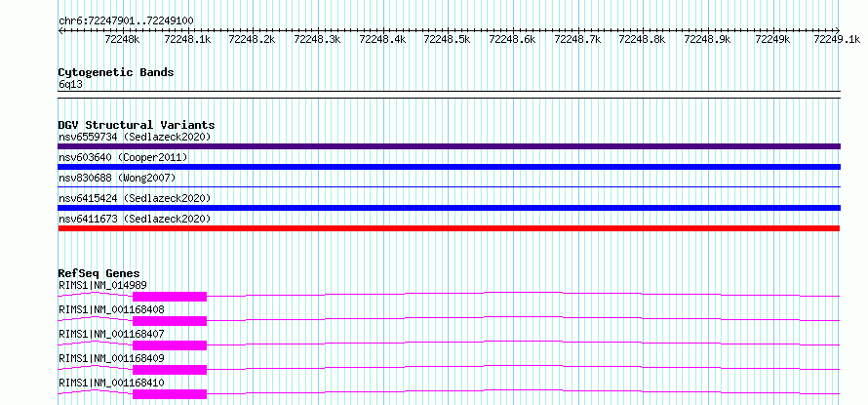Click the 72248k ruler tick label
Viewport: 868px width, 405px height.
121,39
